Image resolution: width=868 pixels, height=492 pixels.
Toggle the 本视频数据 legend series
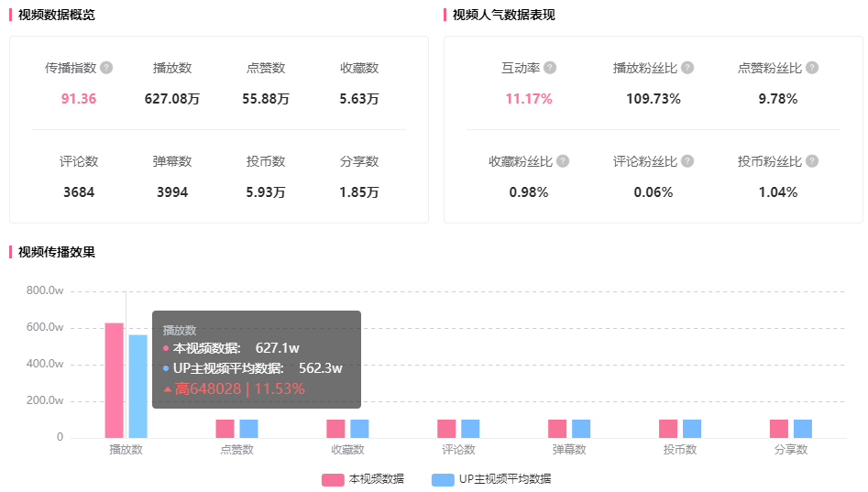(x=362, y=479)
